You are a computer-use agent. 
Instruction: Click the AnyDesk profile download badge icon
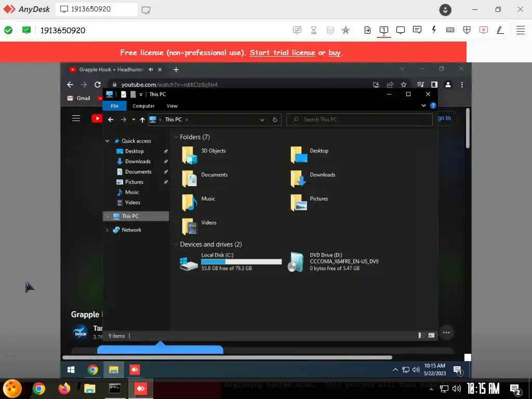tap(445, 9)
